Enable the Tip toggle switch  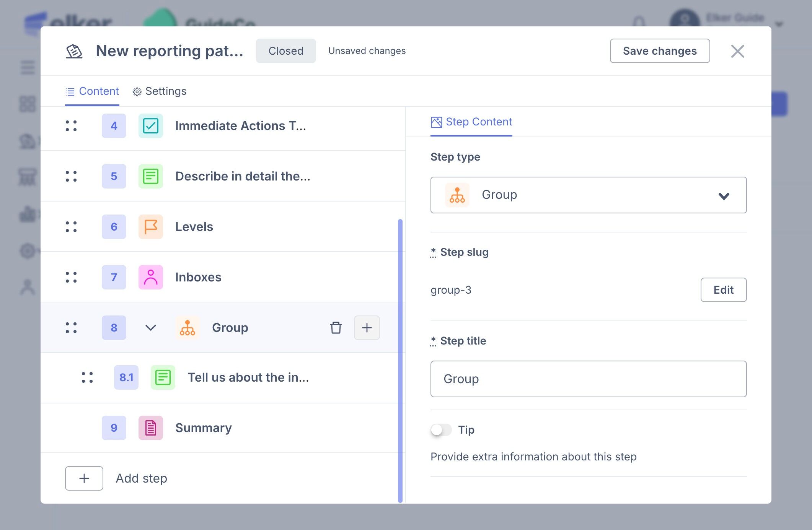pyautogui.click(x=441, y=430)
